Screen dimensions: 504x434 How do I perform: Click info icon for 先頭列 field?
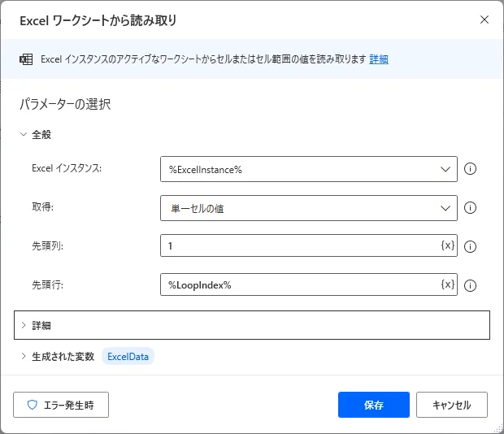click(x=469, y=247)
